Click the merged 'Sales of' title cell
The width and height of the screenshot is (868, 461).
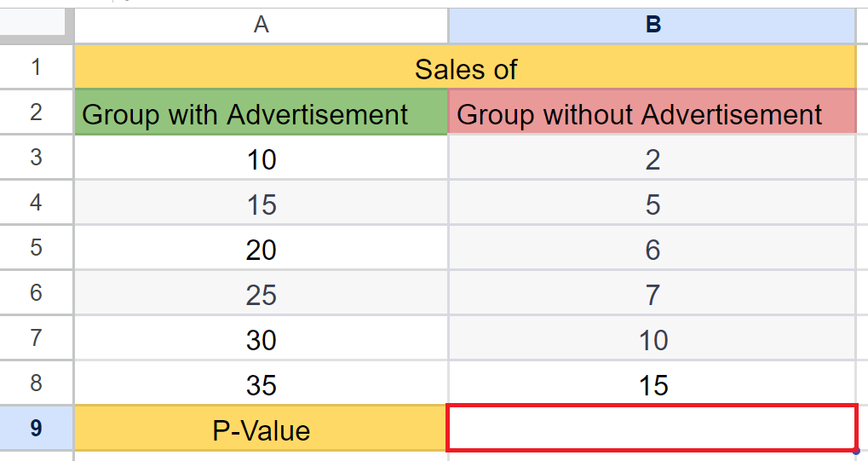[x=466, y=67]
